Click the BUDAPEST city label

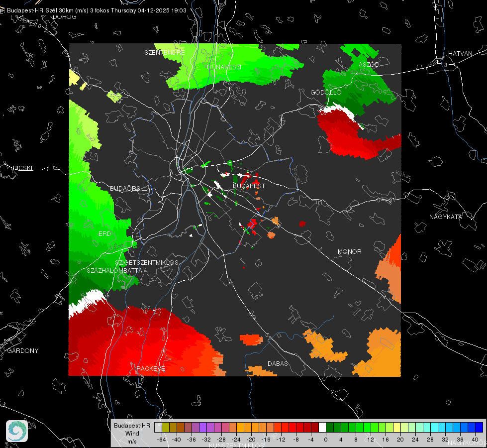[249, 186]
